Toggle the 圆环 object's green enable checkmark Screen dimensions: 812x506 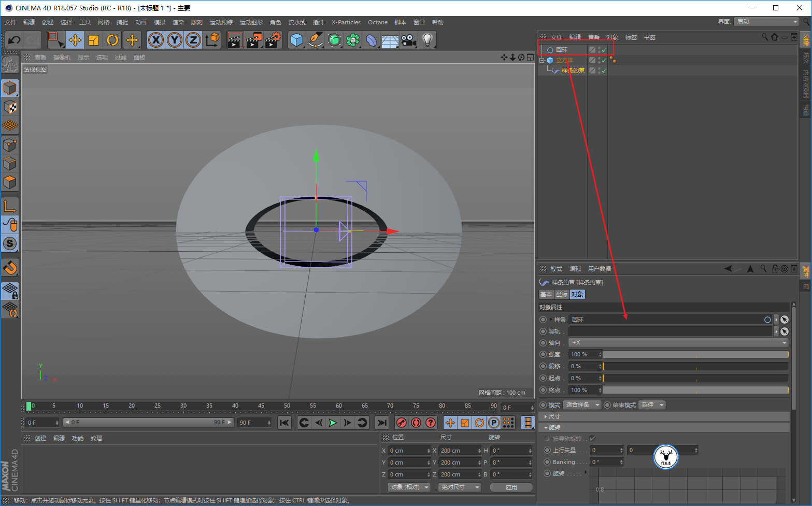click(x=604, y=50)
